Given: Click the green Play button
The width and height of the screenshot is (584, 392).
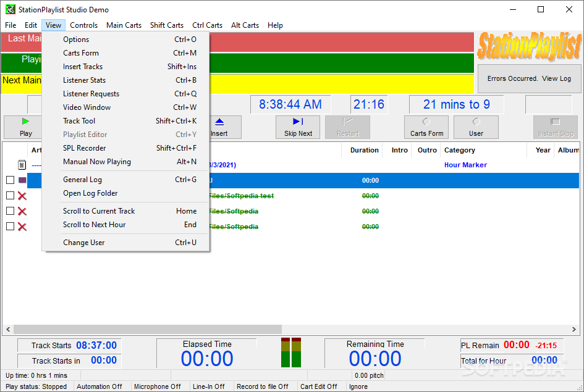Looking at the screenshot, I should tap(23, 127).
